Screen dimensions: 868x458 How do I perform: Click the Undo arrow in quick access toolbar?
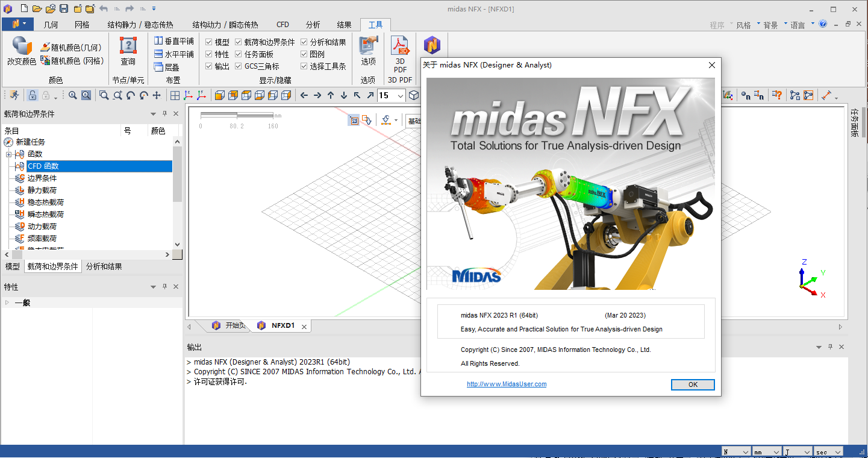tap(103, 8)
